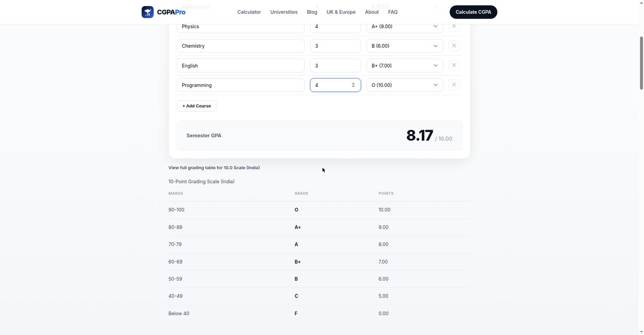
Task: Click the Semester GPA label
Action: coord(204,136)
